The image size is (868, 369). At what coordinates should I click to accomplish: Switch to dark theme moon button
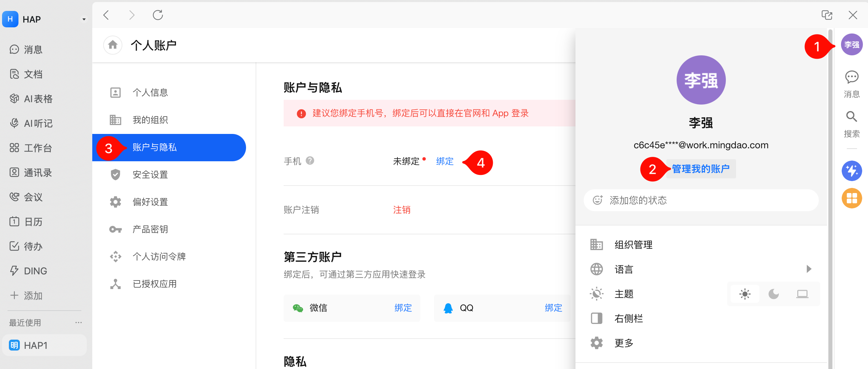click(773, 294)
